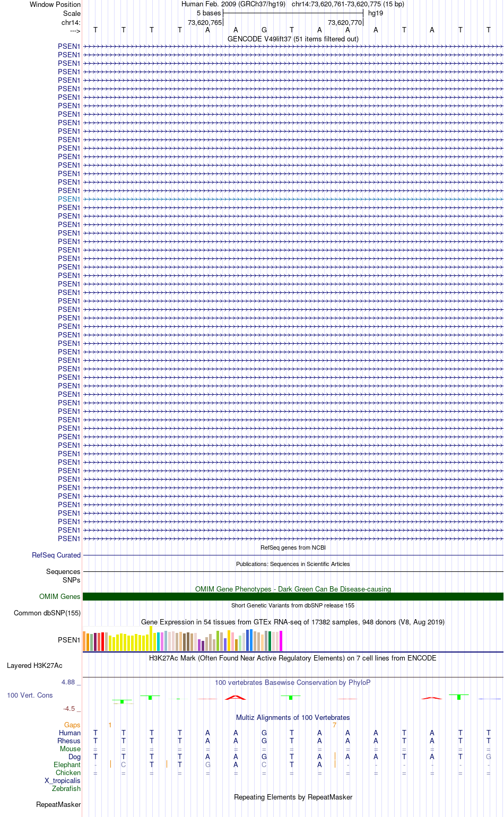
Task: Open Repeating Elements by RepeatMasker title
Action: pyautogui.click(x=293, y=797)
